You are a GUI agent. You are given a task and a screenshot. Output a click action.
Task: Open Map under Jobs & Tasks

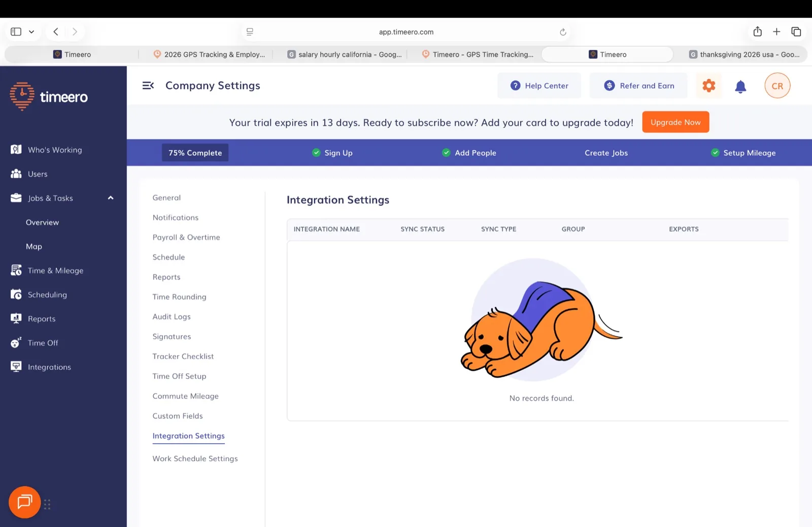[x=34, y=247]
